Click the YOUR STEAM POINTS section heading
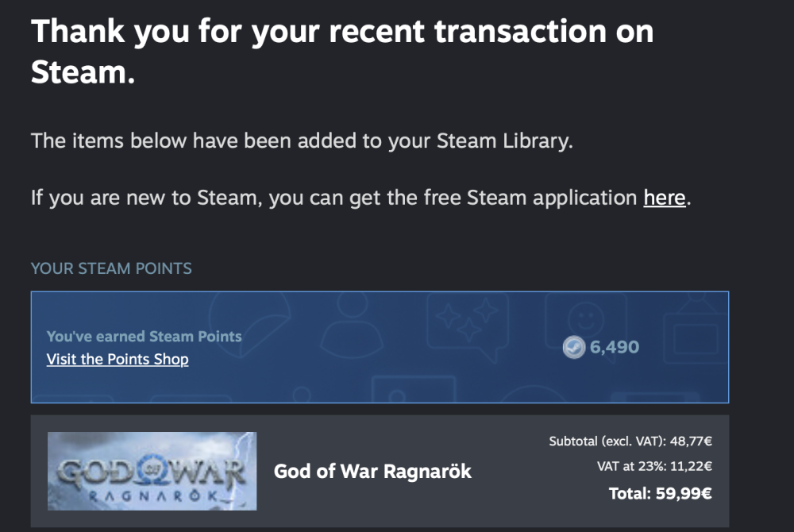This screenshot has height=532, width=794. 111,268
